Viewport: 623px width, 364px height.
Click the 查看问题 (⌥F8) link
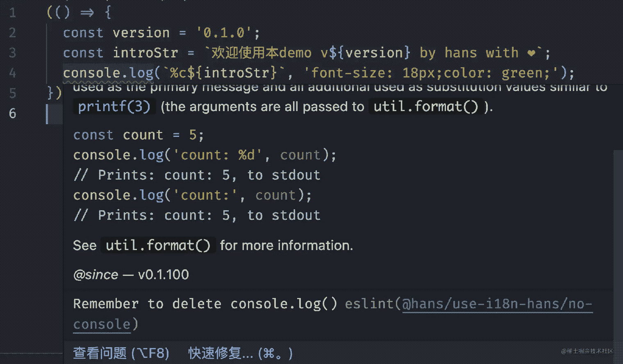click(121, 353)
